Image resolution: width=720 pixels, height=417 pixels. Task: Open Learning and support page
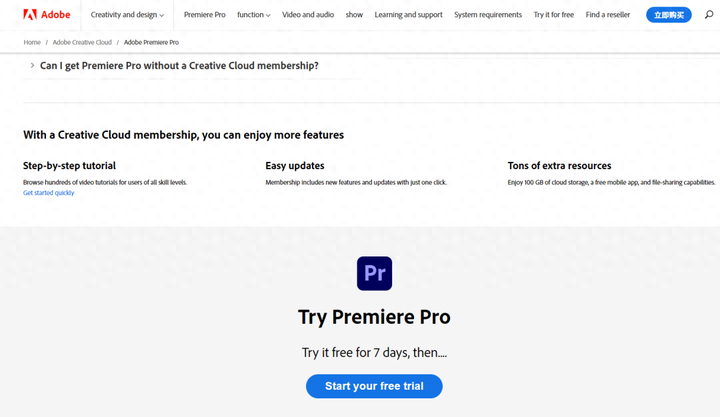click(408, 15)
